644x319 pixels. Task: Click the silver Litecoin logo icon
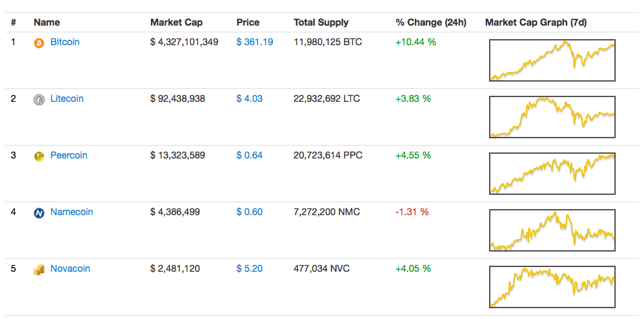pyautogui.click(x=38, y=100)
